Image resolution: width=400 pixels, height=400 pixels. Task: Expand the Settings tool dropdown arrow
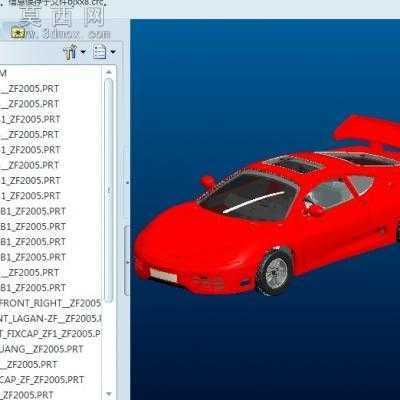(x=83, y=52)
